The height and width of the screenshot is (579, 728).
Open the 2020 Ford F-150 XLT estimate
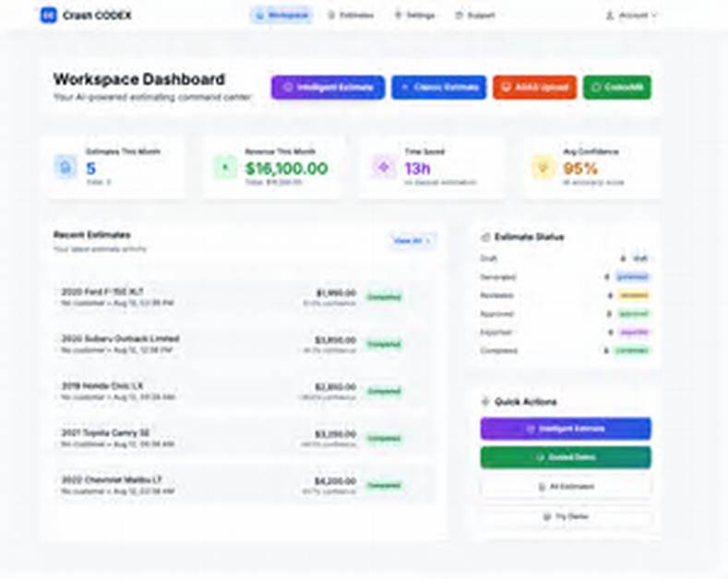(x=245, y=297)
